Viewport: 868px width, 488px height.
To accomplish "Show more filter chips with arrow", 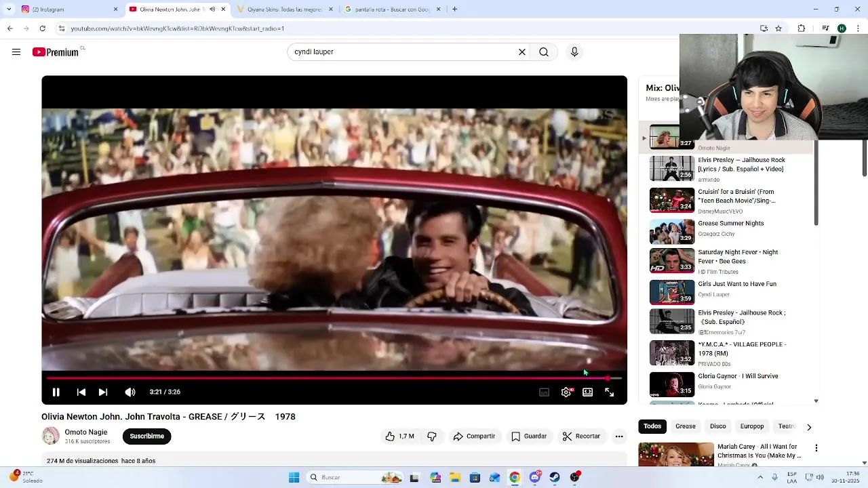I will pos(809,427).
